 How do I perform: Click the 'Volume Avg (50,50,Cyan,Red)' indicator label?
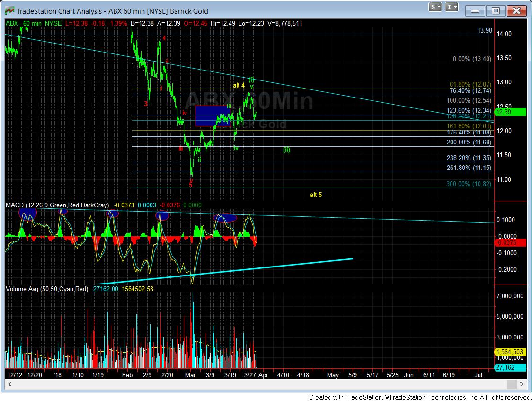47,289
